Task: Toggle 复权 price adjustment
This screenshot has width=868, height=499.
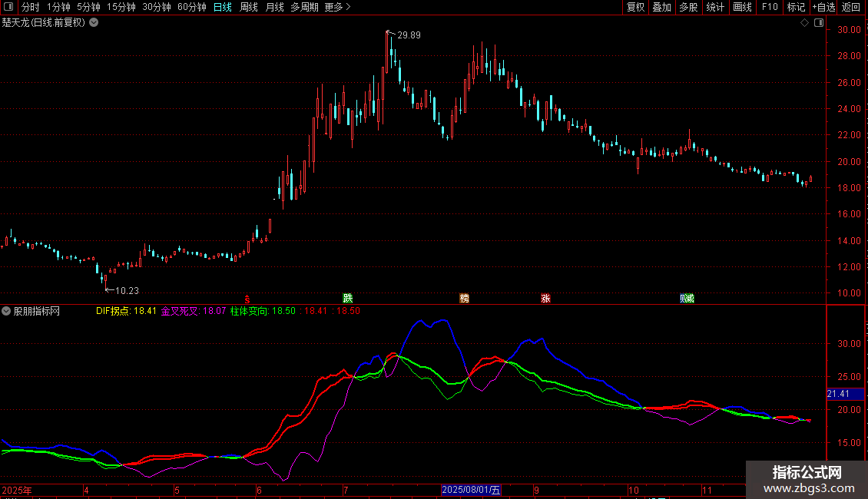Action: coord(635,7)
